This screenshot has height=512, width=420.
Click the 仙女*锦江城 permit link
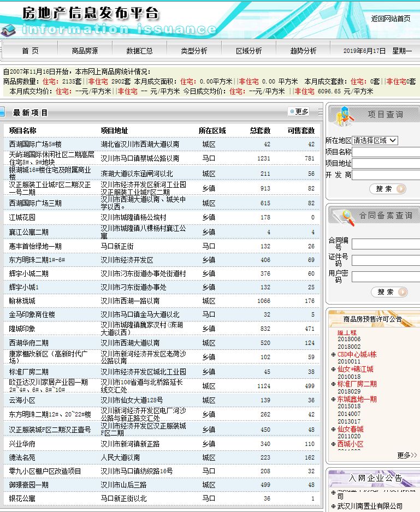pos(356,370)
